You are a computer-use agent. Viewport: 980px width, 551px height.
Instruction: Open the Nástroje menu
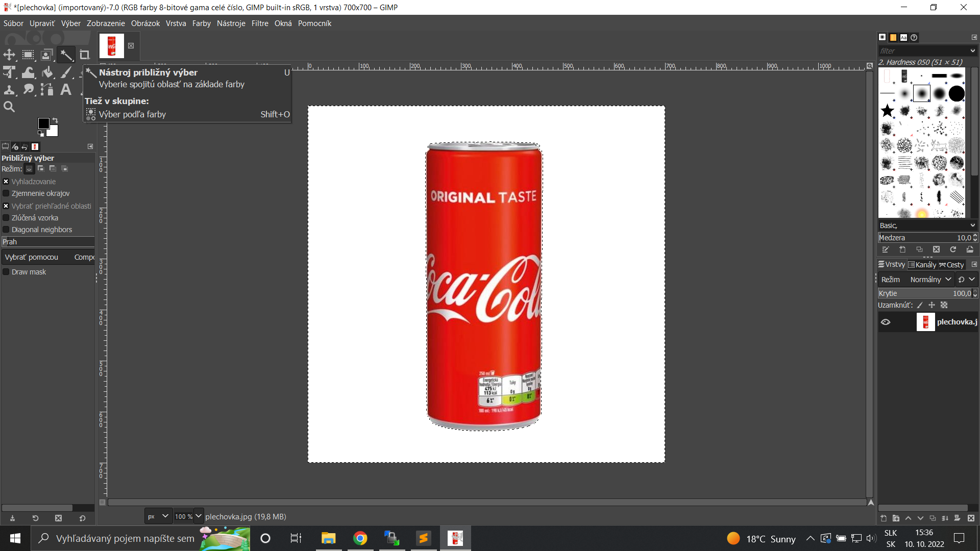(231, 23)
